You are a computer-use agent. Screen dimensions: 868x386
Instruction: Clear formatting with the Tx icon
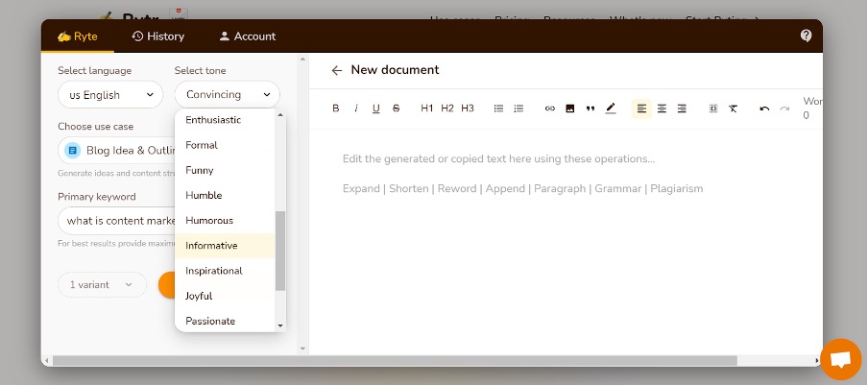tap(733, 109)
